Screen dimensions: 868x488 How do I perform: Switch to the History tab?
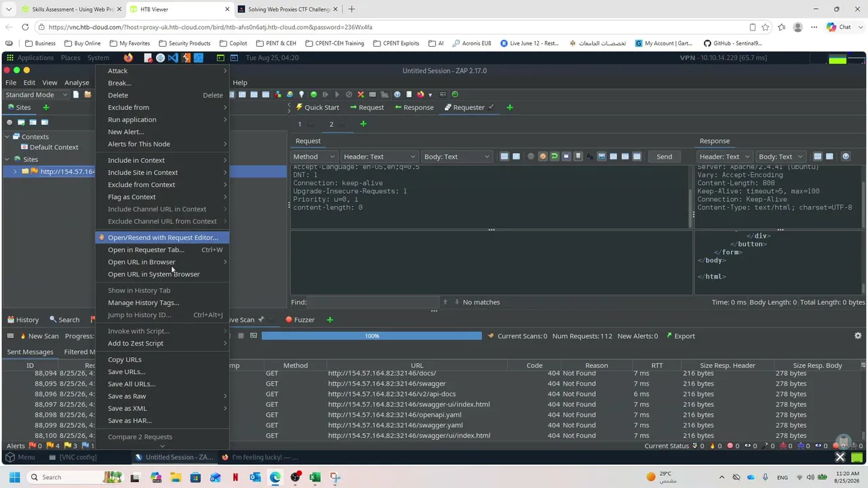(x=23, y=320)
